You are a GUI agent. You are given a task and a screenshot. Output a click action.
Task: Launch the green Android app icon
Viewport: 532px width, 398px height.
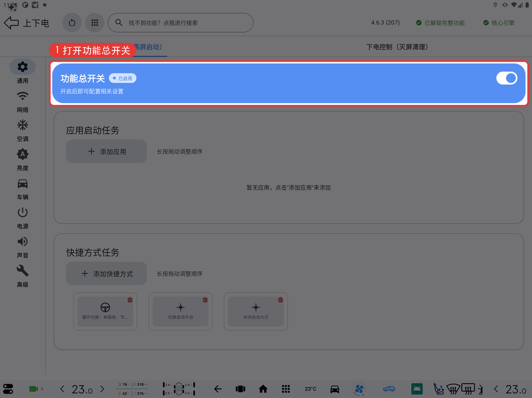click(x=417, y=389)
